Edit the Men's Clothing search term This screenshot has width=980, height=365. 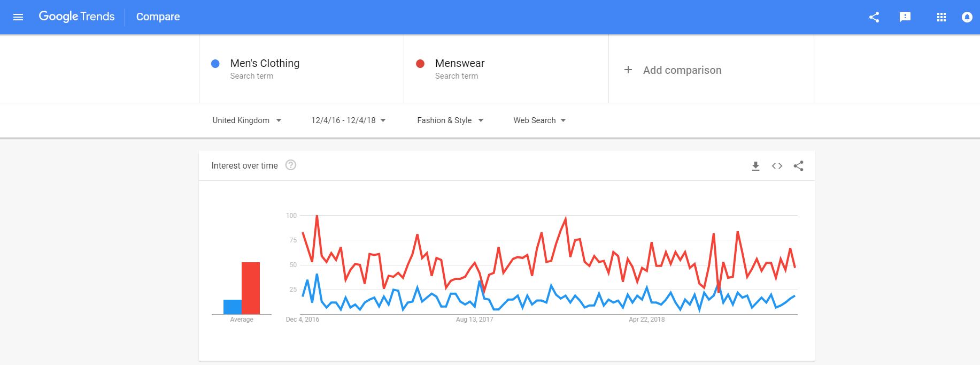click(x=265, y=63)
